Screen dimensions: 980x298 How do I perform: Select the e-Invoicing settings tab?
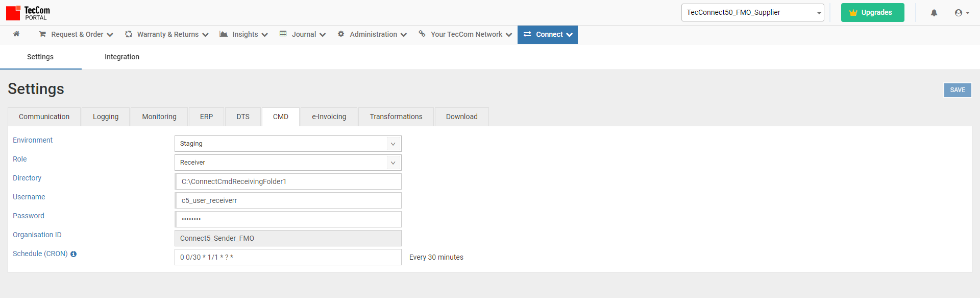click(x=329, y=117)
